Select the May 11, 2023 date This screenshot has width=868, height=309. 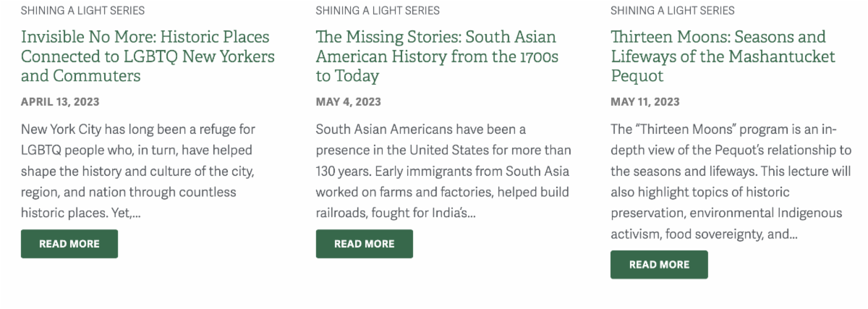[x=644, y=102]
